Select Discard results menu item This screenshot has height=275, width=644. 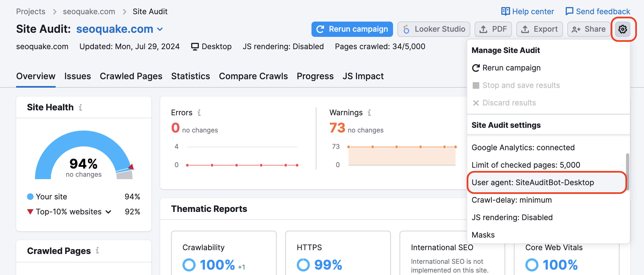point(548,103)
